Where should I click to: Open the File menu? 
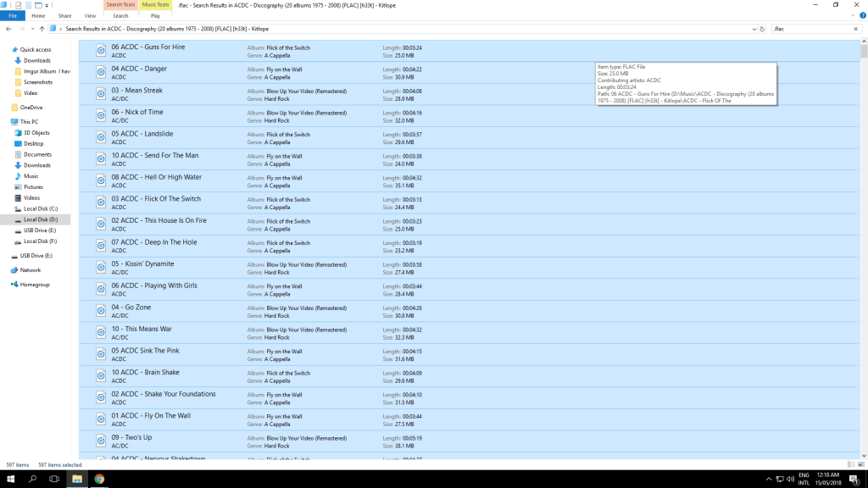(x=13, y=15)
